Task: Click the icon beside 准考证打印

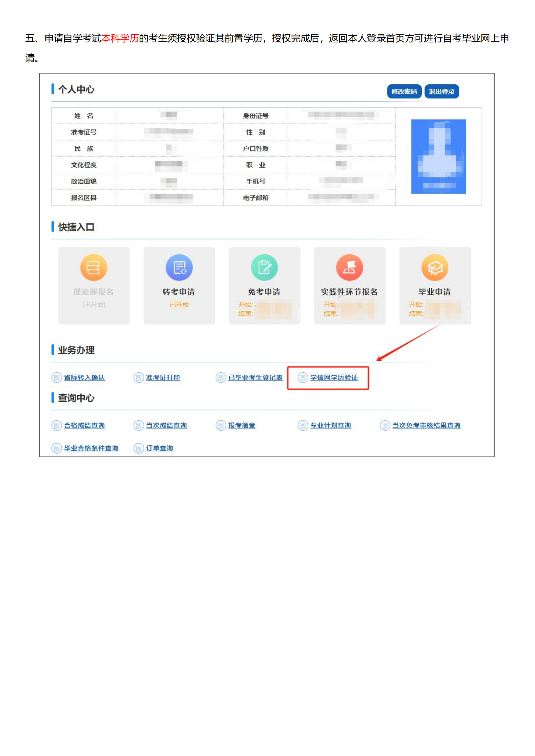Action: [139, 378]
